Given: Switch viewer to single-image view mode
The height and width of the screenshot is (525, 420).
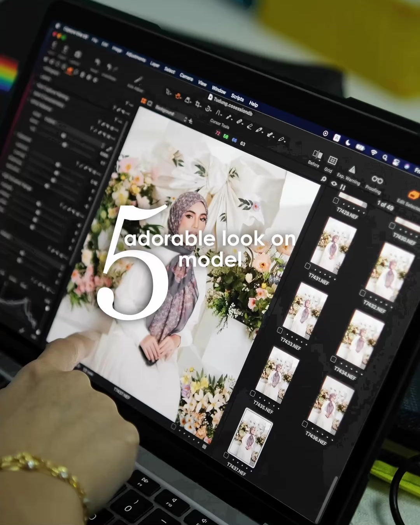Looking at the screenshot, I should click(150, 104).
